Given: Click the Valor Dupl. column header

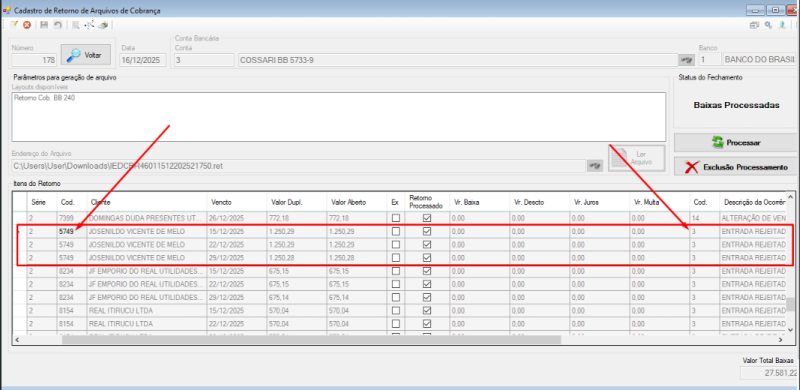Looking at the screenshot, I should tap(297, 202).
